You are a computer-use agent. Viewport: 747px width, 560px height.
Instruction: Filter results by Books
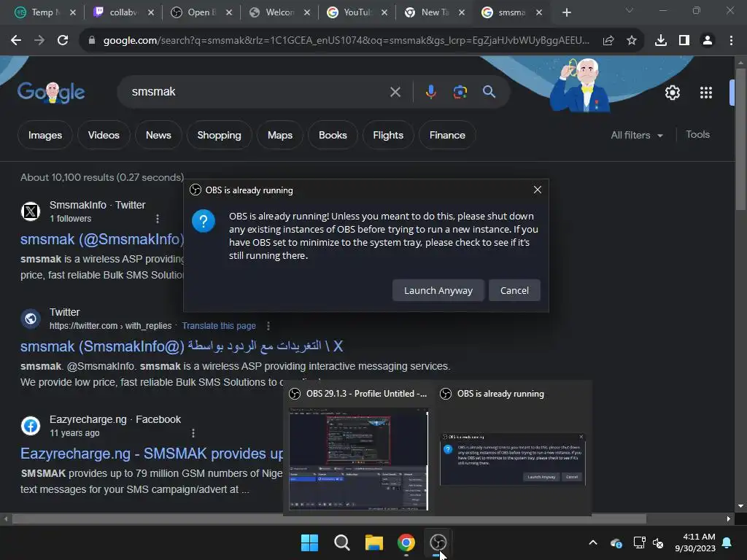[333, 135]
